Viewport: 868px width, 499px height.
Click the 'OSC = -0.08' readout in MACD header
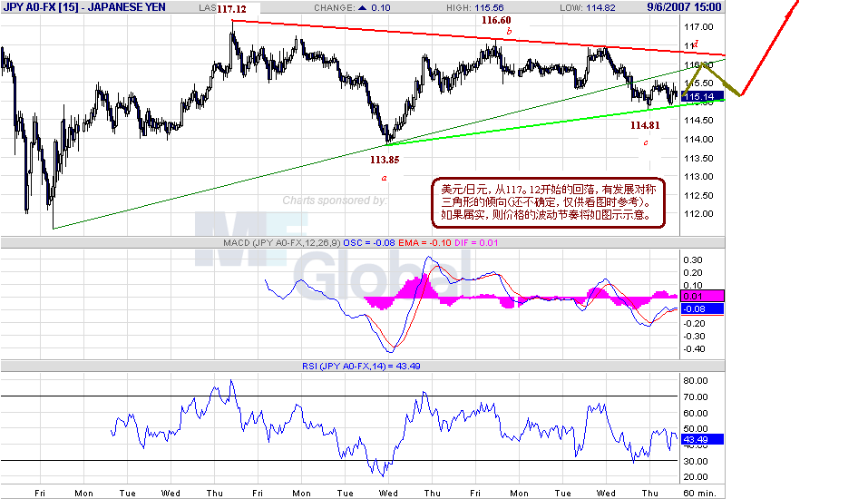point(369,242)
